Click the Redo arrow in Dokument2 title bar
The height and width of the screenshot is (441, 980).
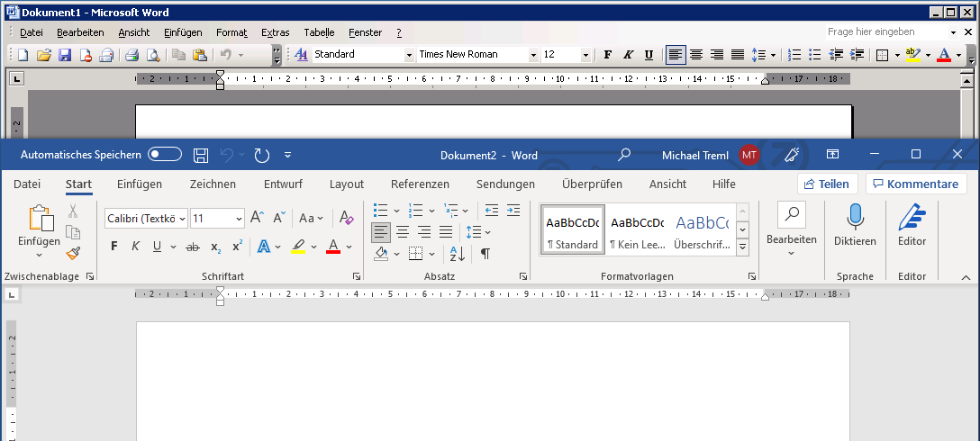click(262, 155)
